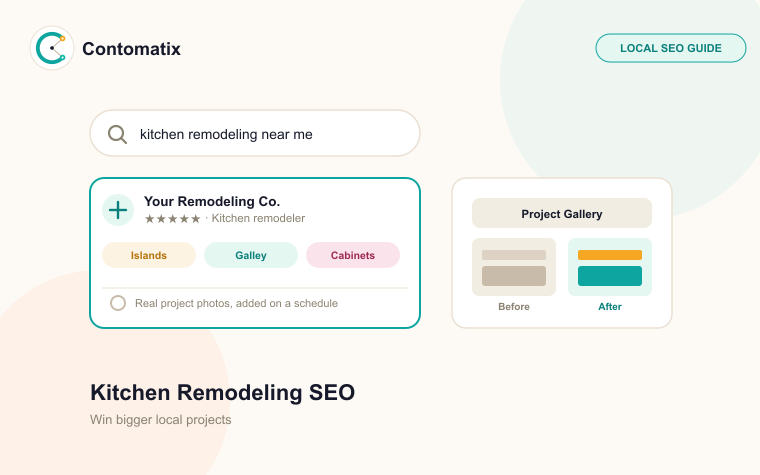Click the five-star rating icons
Screen dimensions: 760x475
click(x=173, y=219)
